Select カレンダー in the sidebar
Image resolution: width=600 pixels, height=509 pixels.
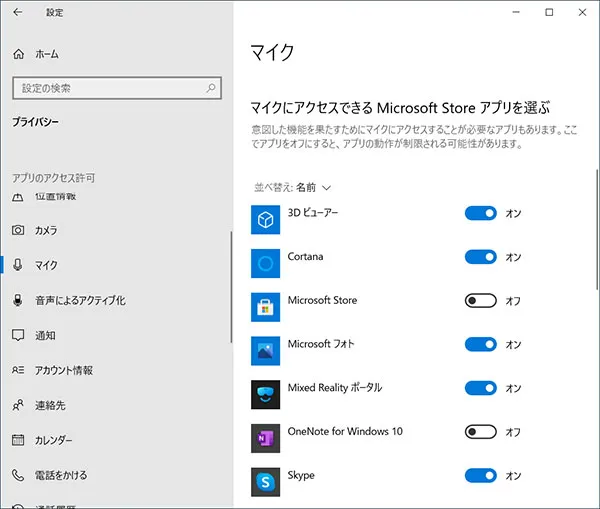[53, 440]
